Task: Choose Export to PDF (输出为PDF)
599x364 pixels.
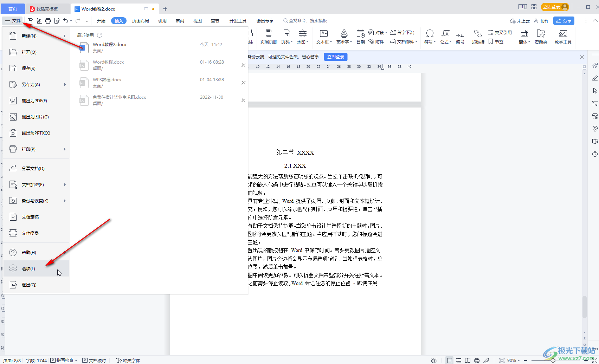Action: click(36, 100)
